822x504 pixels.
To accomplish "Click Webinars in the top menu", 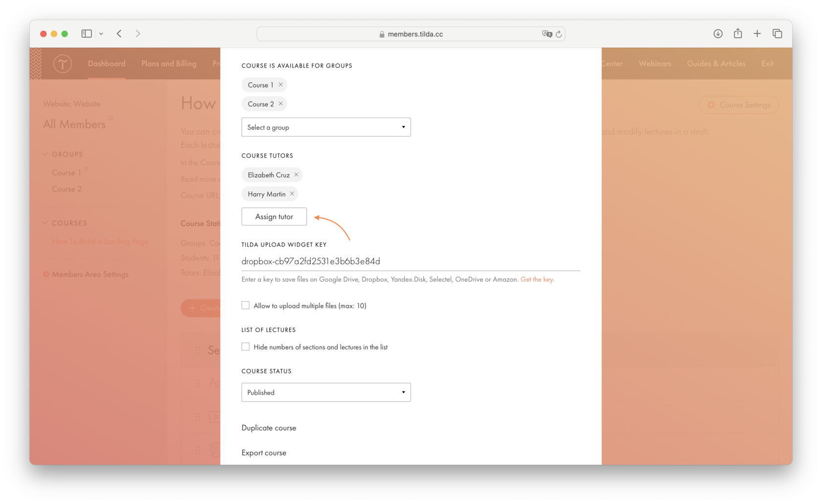I will click(655, 64).
